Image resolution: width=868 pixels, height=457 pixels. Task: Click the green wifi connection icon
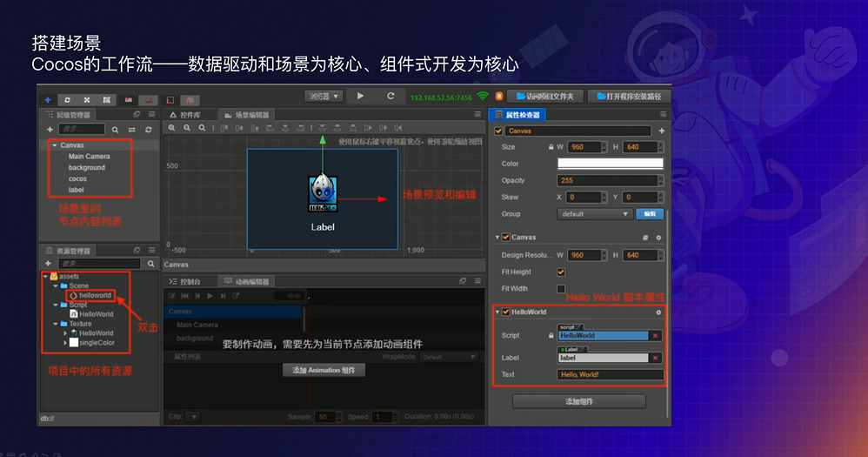click(x=483, y=97)
